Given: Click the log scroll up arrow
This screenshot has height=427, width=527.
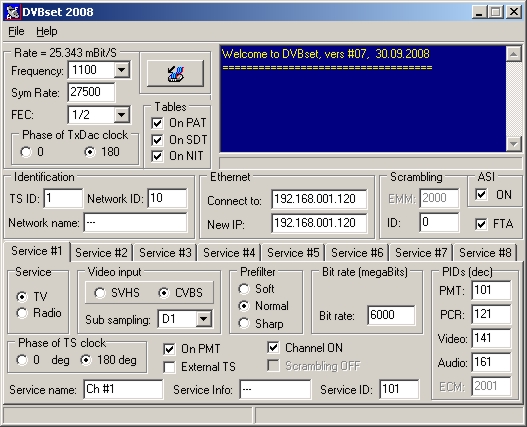Looking at the screenshot, I should click(x=514, y=54).
